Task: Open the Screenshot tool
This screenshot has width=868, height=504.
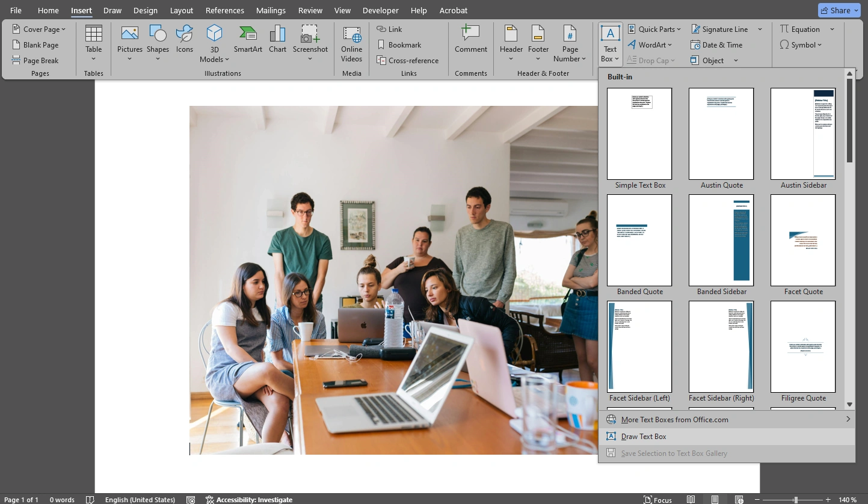Action: click(x=310, y=42)
